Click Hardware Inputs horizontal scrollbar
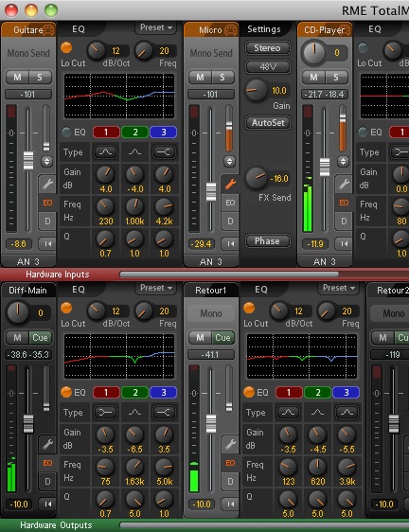 (x=229, y=274)
